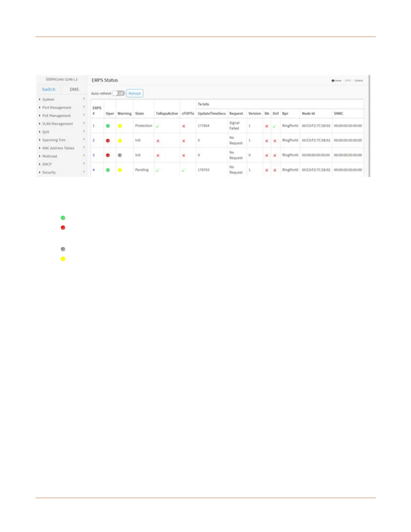This screenshot has height=532, width=411.
Task: Click Dnf red cross in row 4
Action: pos(275,170)
